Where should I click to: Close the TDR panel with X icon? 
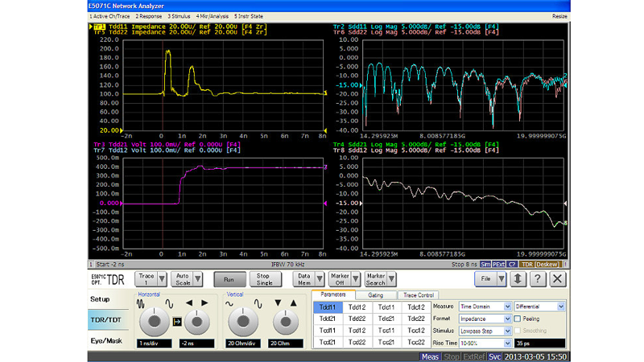point(557,279)
